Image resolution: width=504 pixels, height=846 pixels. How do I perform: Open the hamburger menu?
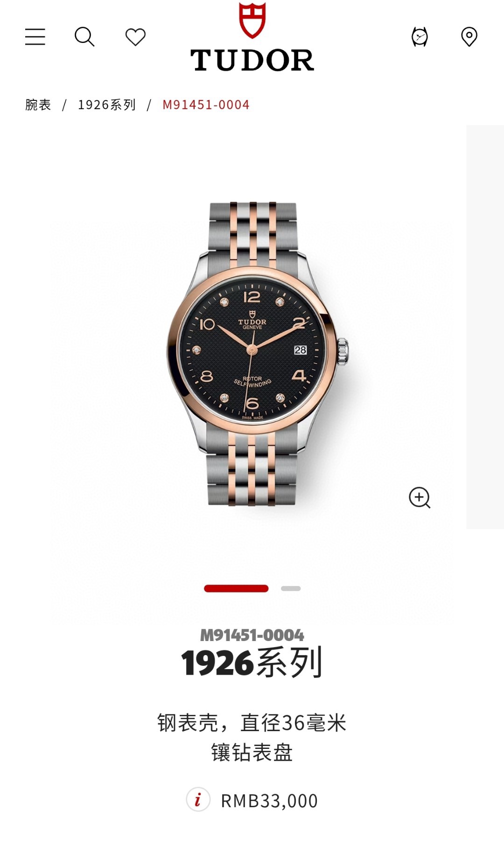tap(35, 36)
